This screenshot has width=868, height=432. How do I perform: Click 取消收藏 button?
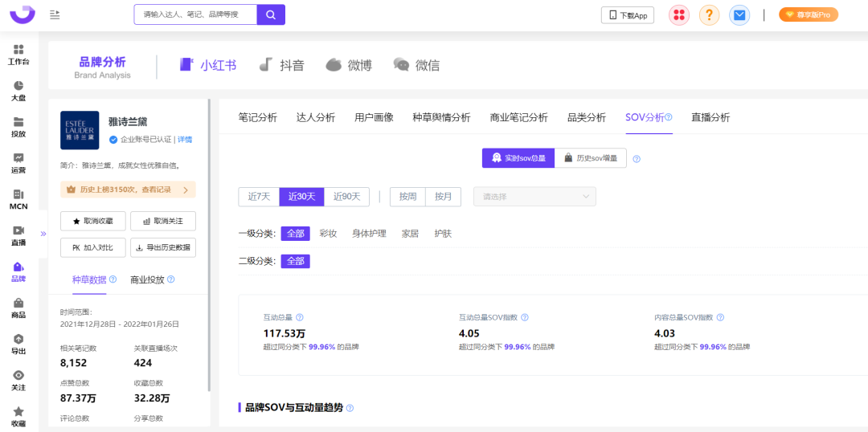click(x=93, y=222)
